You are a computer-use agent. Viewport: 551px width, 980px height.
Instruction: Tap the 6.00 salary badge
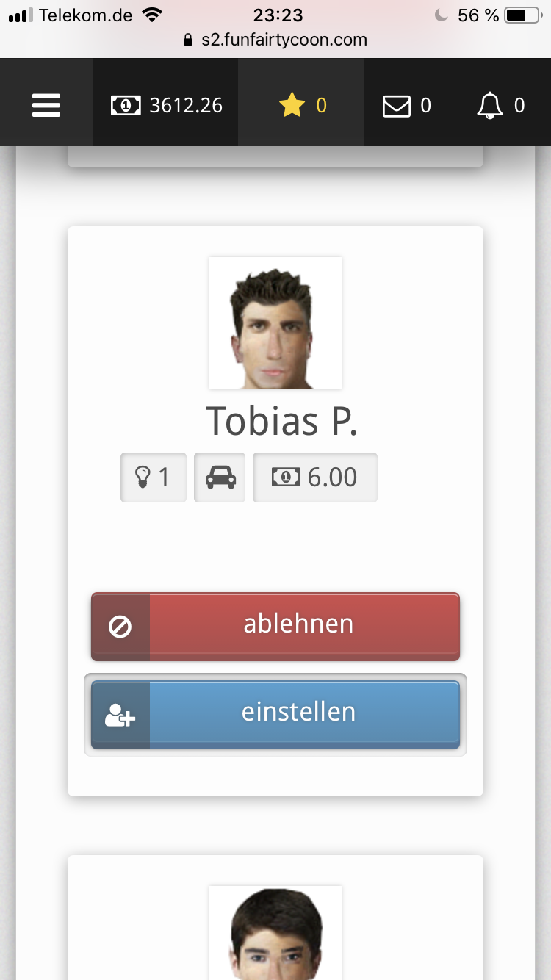coord(314,478)
